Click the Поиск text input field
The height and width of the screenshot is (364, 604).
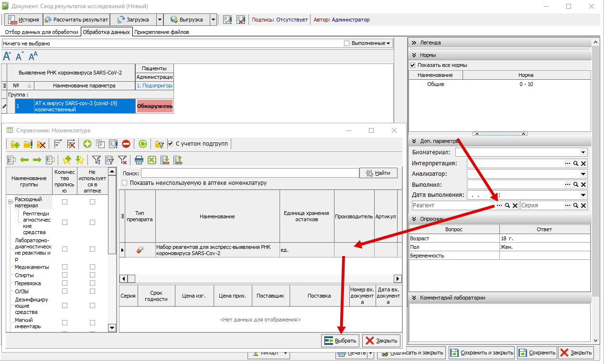pos(249,173)
